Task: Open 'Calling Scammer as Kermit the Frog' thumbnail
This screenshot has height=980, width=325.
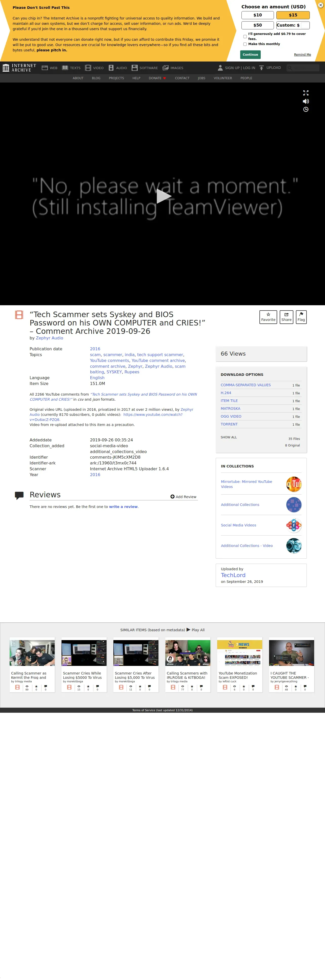Action: (32, 653)
